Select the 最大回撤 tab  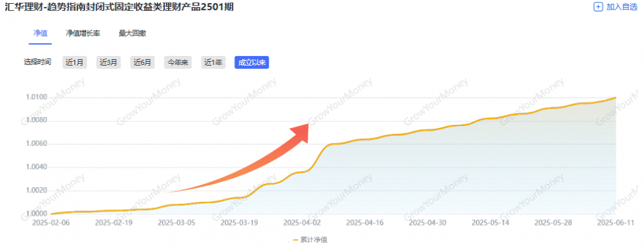pyautogui.click(x=132, y=33)
